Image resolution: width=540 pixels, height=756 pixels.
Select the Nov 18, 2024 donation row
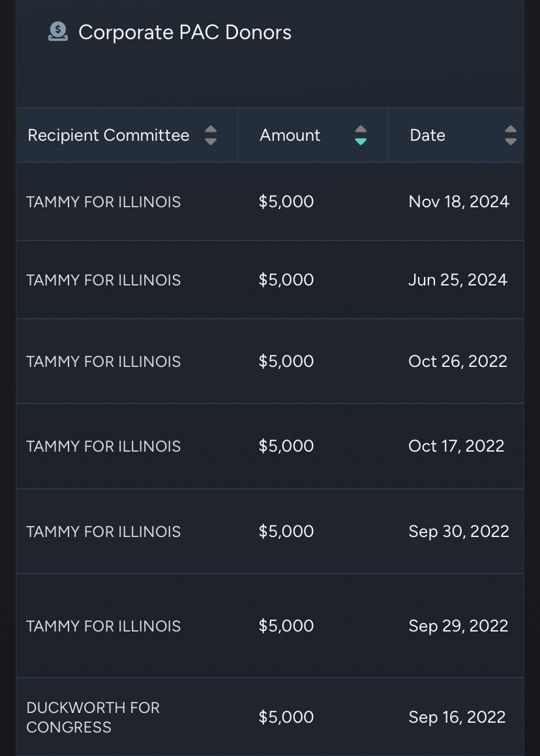[x=270, y=201]
